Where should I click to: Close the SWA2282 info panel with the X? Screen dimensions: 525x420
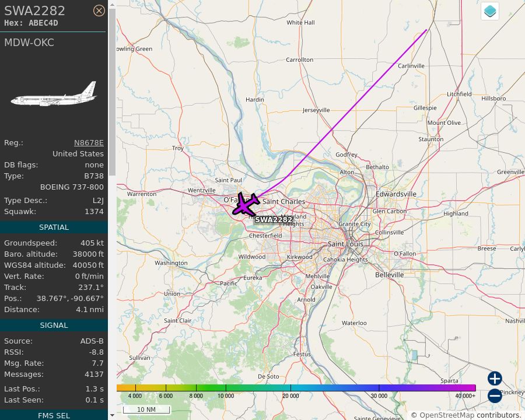[99, 10]
